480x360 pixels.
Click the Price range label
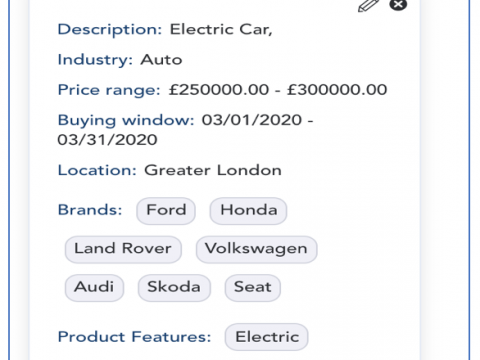109,90
